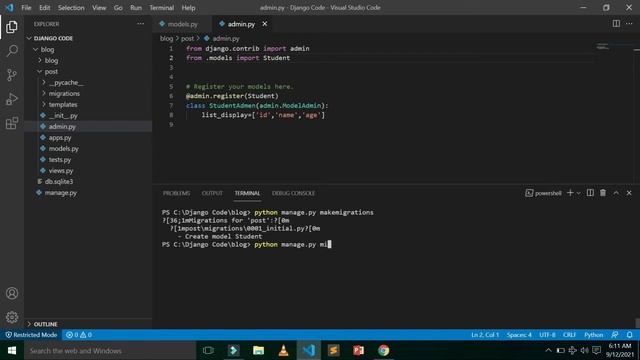Maximize the panel with the chevron up
This screenshot has height=360, width=640.
click(616, 193)
